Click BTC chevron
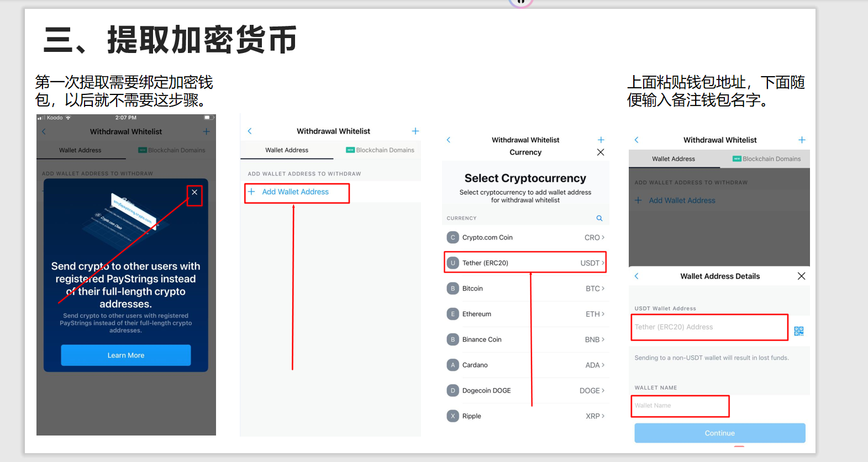The height and width of the screenshot is (462, 868). click(x=603, y=288)
